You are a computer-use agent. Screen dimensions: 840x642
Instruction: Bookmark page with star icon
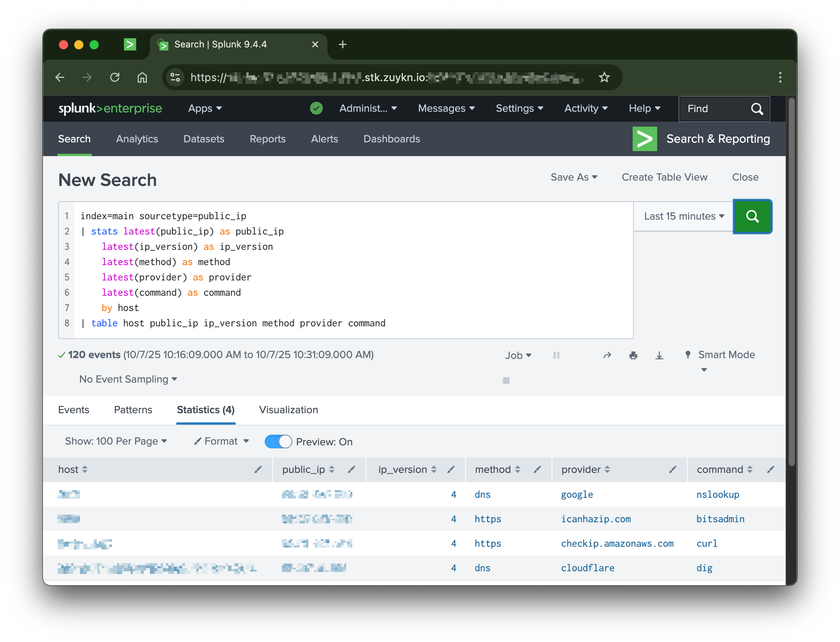[x=604, y=78]
